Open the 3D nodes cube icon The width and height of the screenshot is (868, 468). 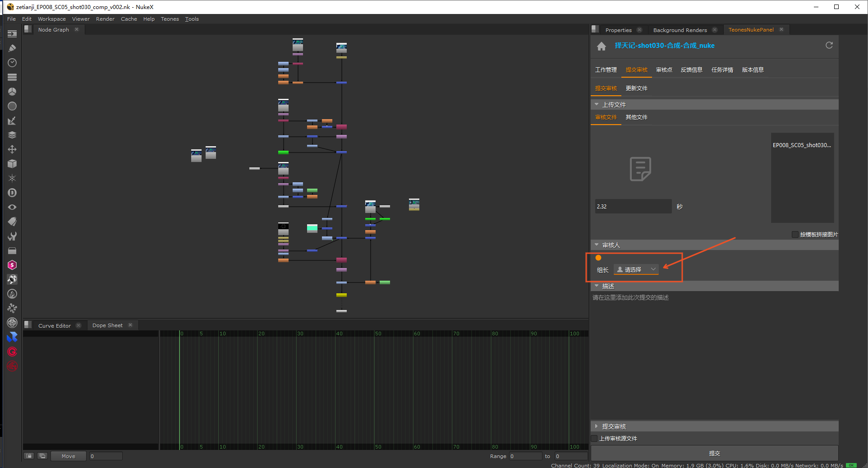(x=12, y=164)
